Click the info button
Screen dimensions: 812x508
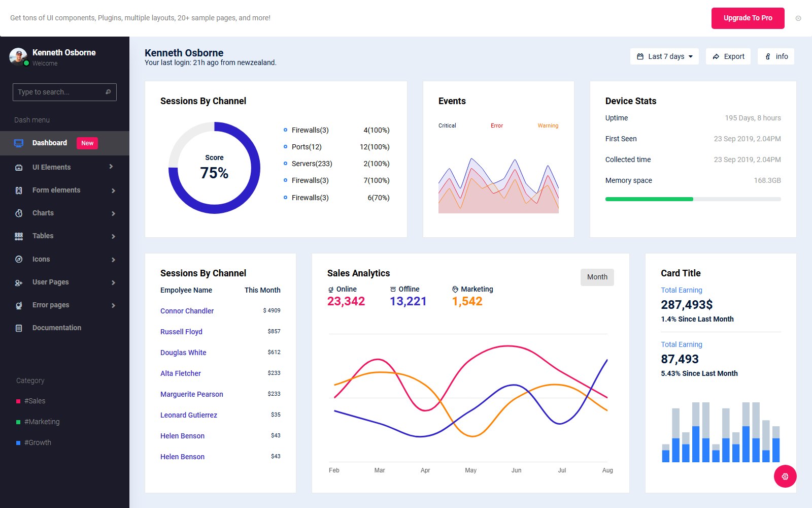tap(776, 56)
